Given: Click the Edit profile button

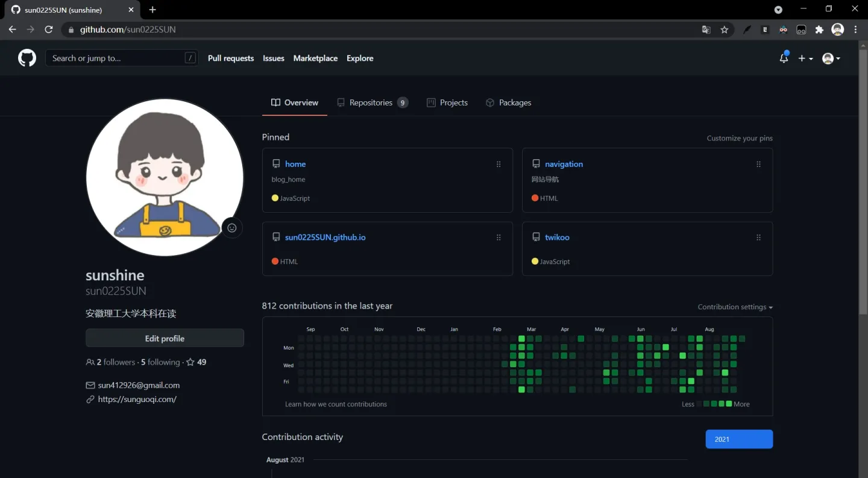Looking at the screenshot, I should (x=165, y=338).
